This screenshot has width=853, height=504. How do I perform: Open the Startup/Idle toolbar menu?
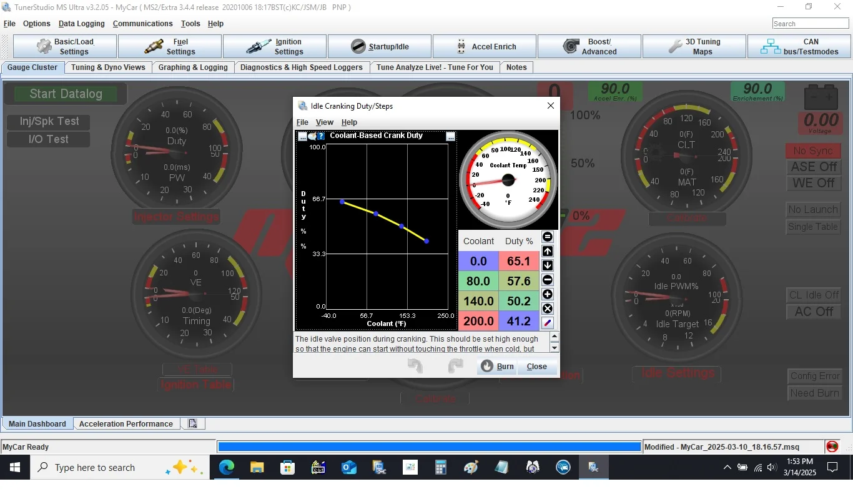380,47
